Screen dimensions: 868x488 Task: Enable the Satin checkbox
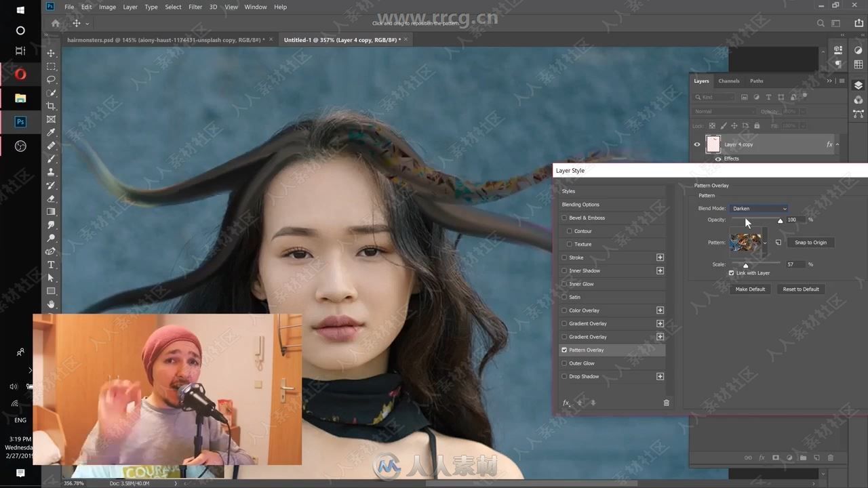[564, 297]
